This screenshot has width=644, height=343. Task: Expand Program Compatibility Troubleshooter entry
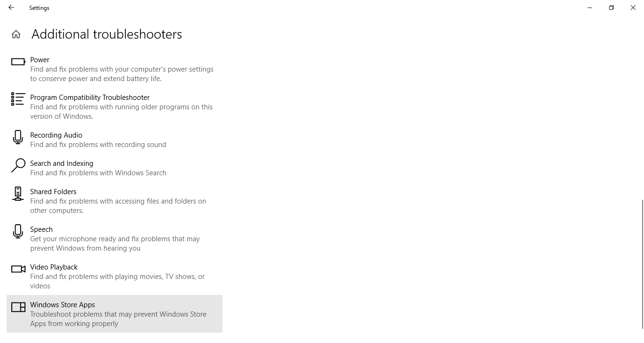[x=90, y=98]
